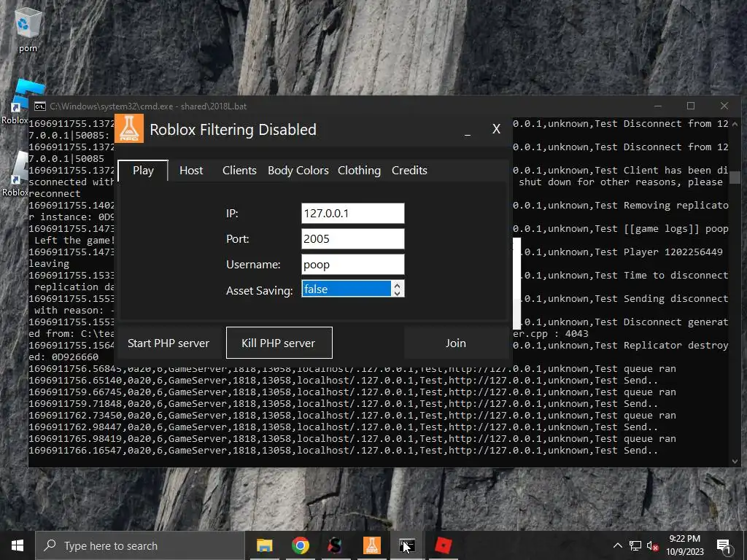This screenshot has height=560, width=747.
Task: Click the Join button
Action: 456,343
